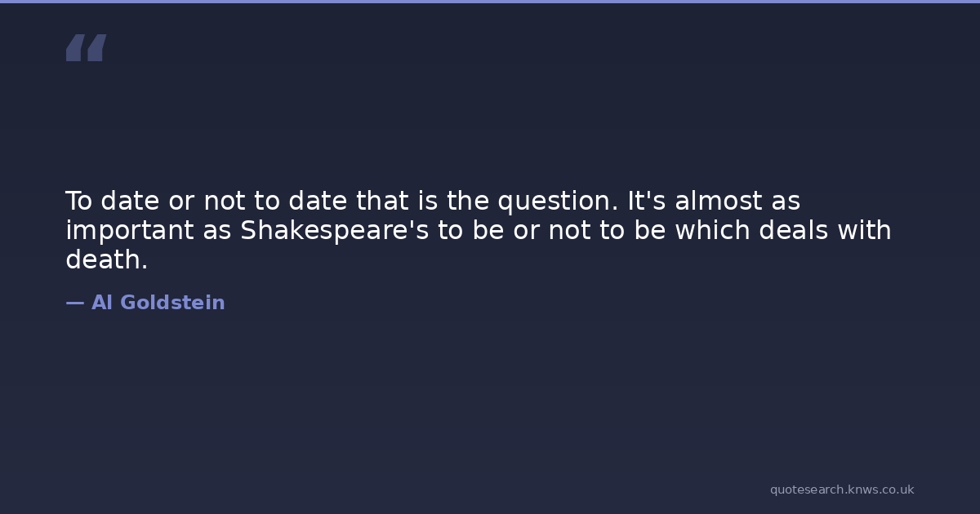Open the quotesearch.knws.co.uk watermark link

(841, 490)
